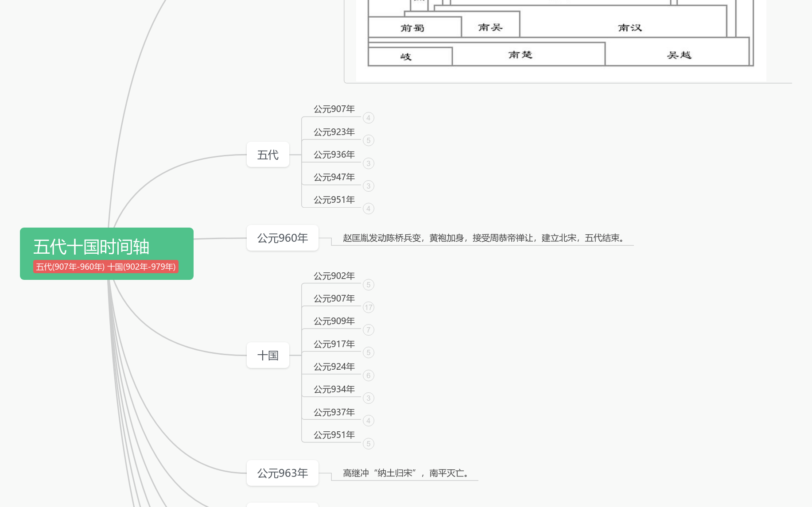
Task: Click the 公元934年 topic label
Action: pos(334,389)
